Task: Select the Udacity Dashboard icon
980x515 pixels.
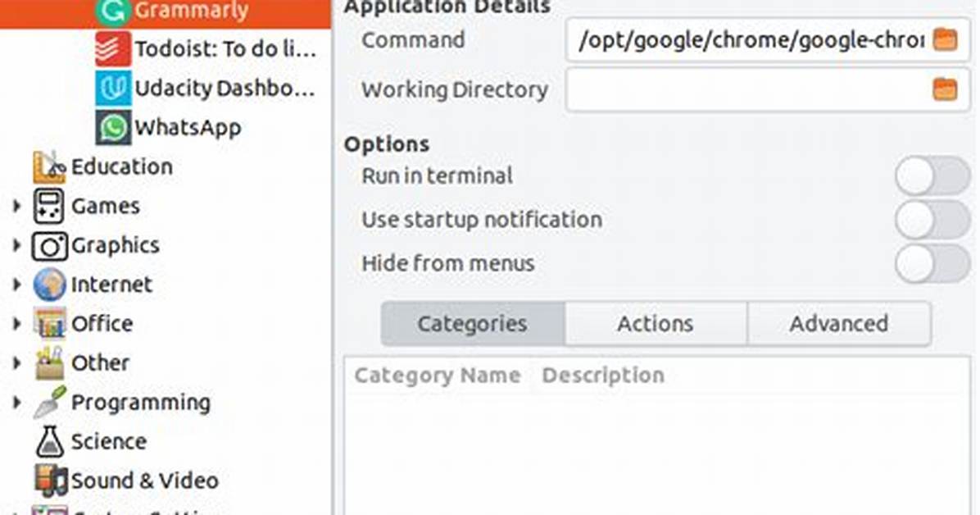Action: click(x=113, y=89)
